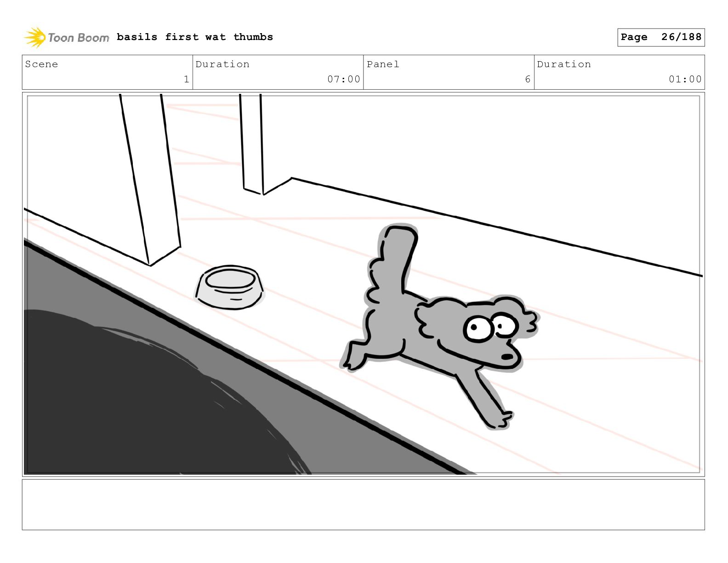Screen dimensions: 728x563
Task: Click the Toon Boom logo
Action: click(x=67, y=37)
